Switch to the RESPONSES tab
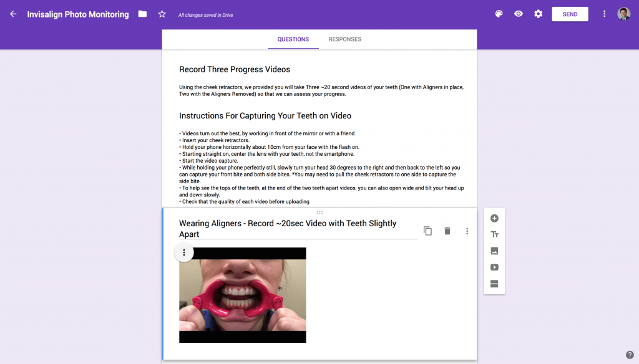 [x=344, y=39]
